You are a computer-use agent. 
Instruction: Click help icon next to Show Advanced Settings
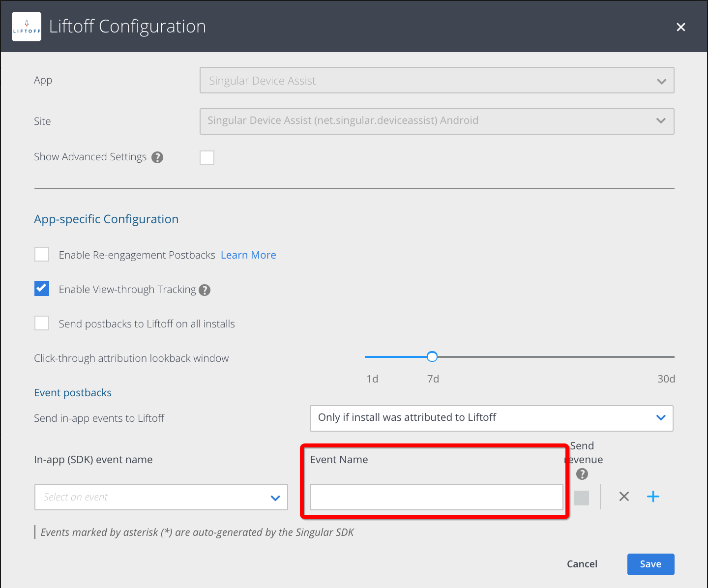[157, 157]
